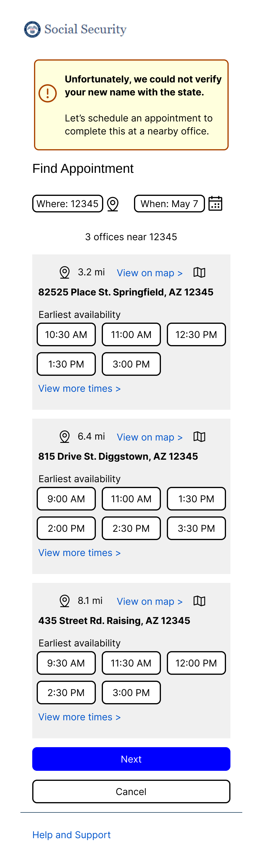This screenshot has width=268, height=868.
Task: Expand View more times for Diggstown office
Action: [79, 552]
